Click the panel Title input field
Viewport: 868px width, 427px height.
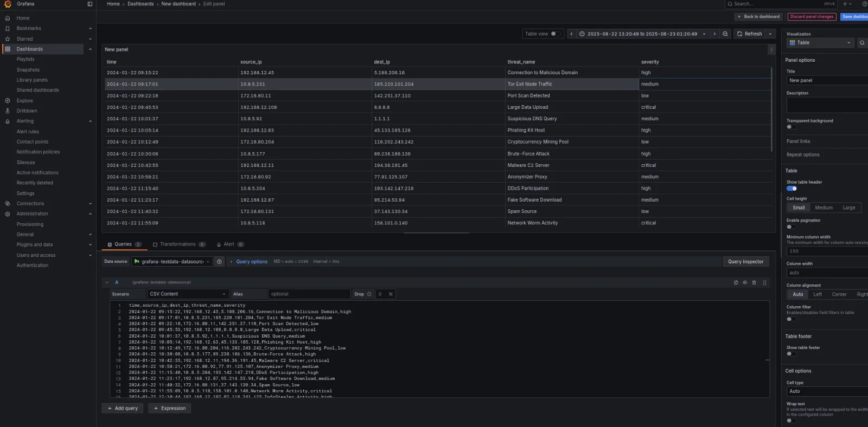point(827,80)
